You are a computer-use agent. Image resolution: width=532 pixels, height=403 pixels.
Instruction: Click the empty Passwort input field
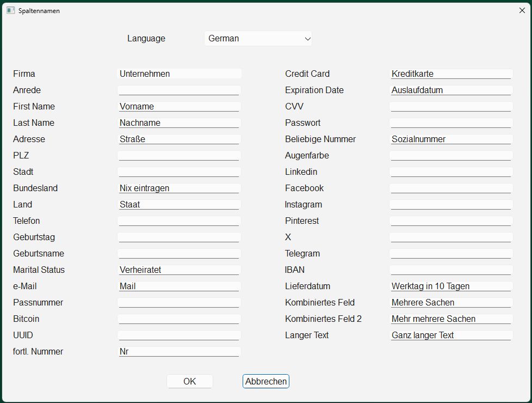click(451, 123)
